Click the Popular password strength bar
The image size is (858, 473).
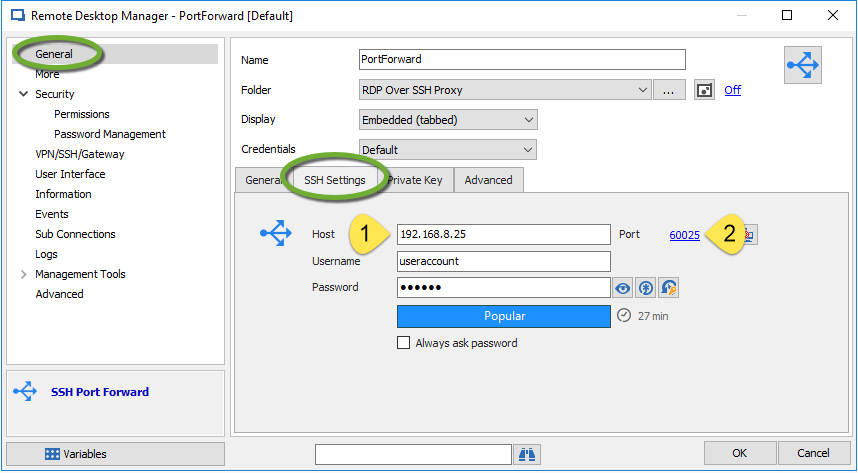tap(503, 316)
